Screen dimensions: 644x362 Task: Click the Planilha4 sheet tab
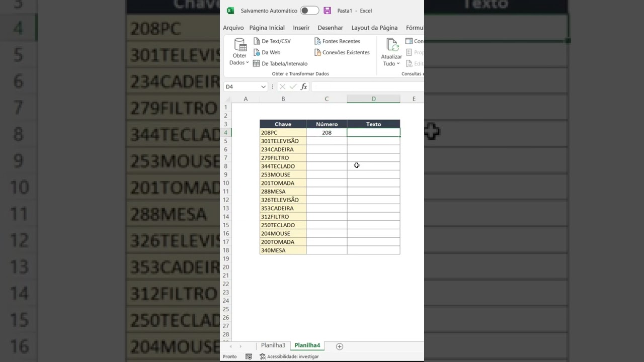[307, 345]
